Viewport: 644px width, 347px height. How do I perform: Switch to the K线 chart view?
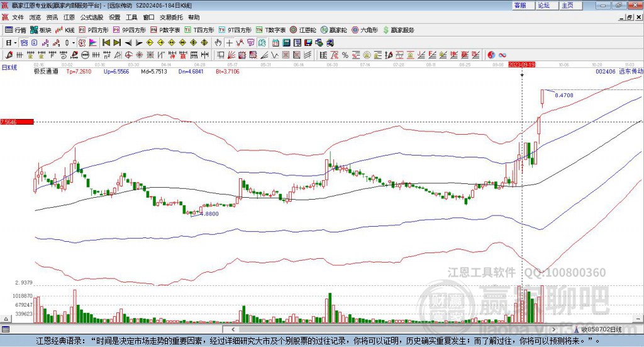point(65,30)
